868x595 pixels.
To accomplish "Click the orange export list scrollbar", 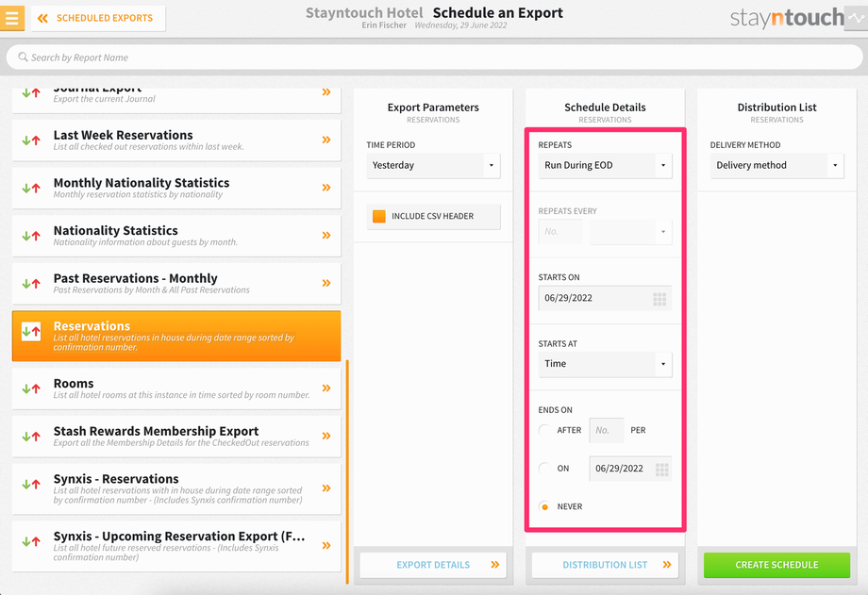I will 347,471.
